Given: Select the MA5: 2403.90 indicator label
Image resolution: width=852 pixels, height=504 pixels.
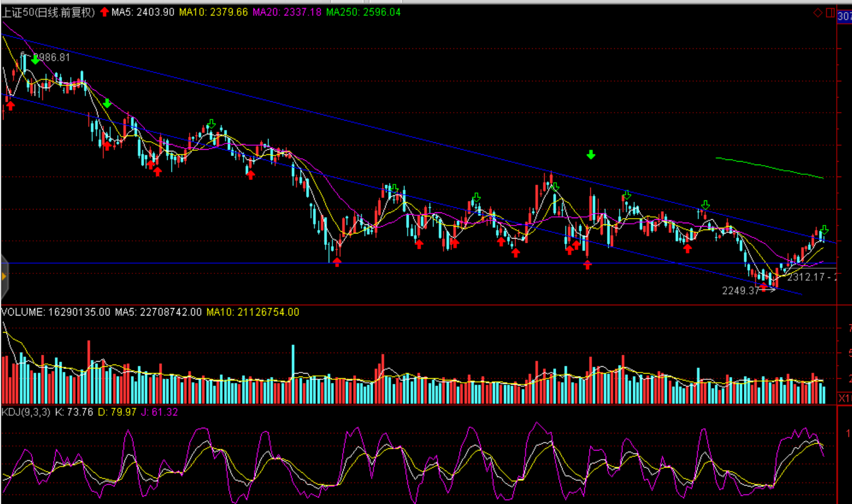Looking at the screenshot, I should pyautogui.click(x=142, y=12).
